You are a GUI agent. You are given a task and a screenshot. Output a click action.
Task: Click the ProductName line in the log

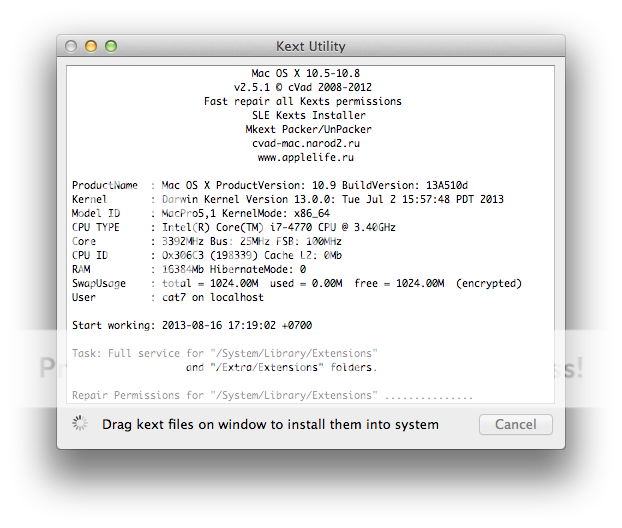pos(270,186)
